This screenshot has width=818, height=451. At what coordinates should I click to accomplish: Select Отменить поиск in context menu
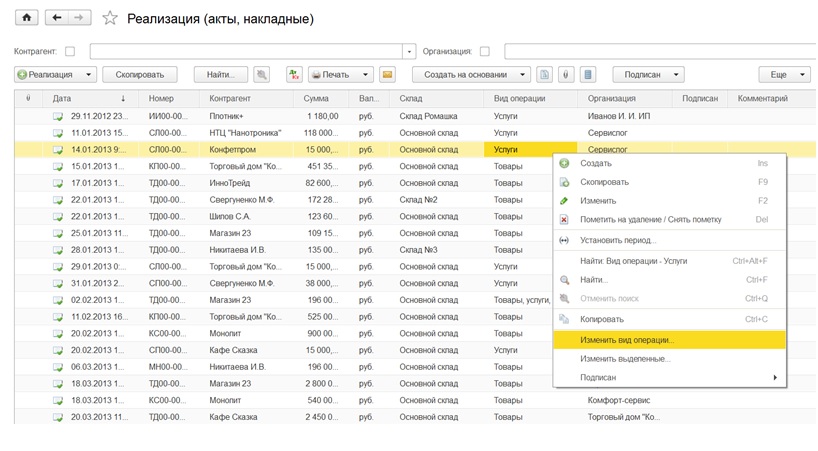click(x=669, y=299)
